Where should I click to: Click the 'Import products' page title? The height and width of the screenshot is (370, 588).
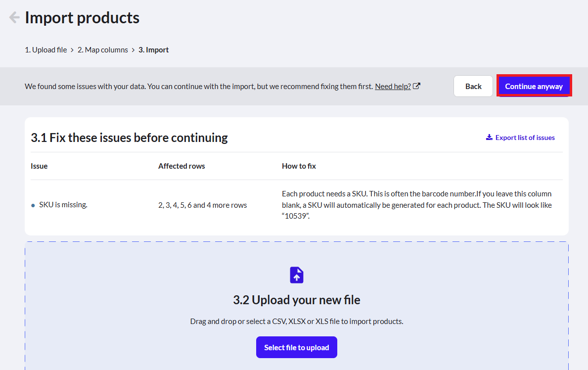[x=82, y=18]
